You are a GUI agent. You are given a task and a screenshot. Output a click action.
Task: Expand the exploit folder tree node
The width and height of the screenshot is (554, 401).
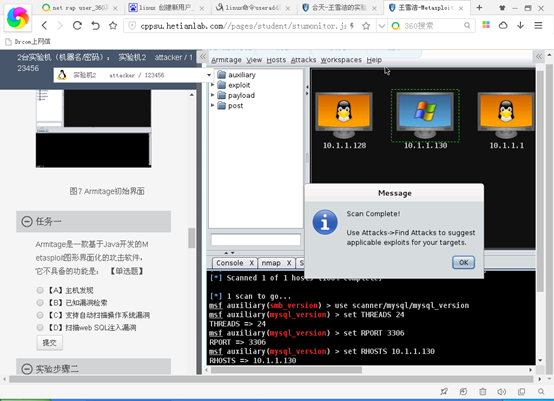click(x=213, y=85)
